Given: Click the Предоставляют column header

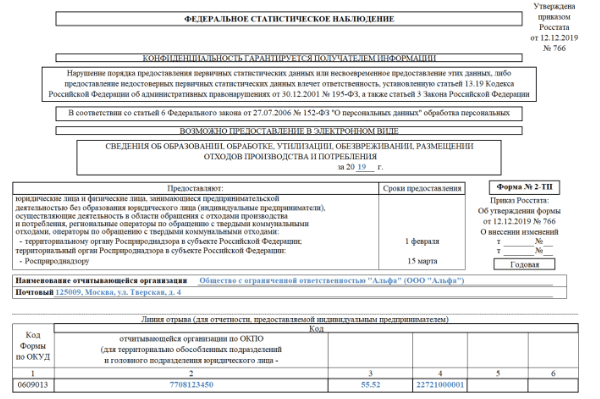Looking at the screenshot, I should click(196, 188).
